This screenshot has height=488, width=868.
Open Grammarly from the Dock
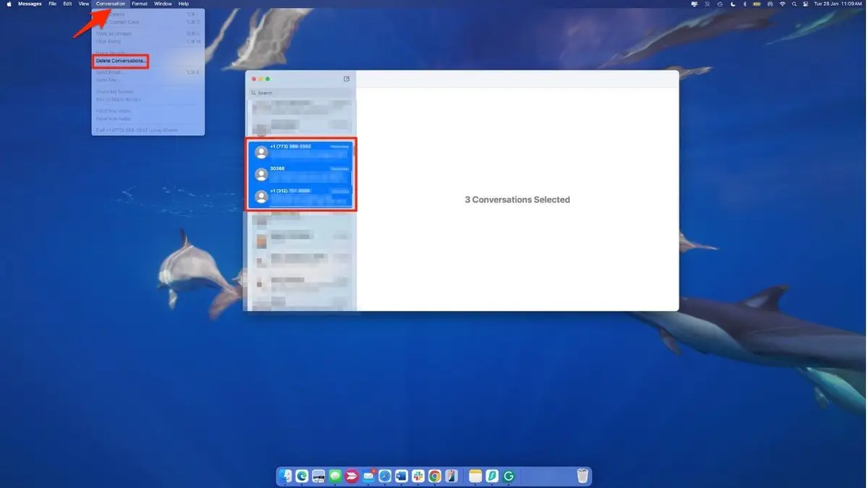point(509,476)
